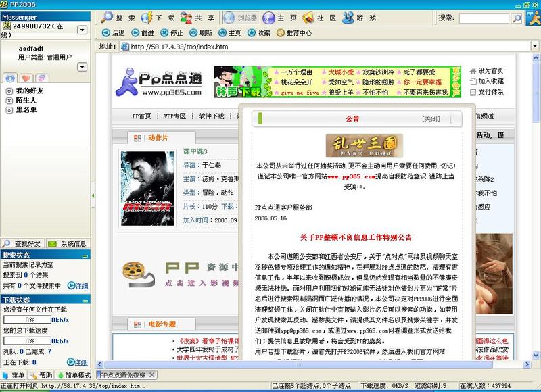Expand the 陌生人 strangers group
This screenshot has height=392, width=541.
coord(9,100)
